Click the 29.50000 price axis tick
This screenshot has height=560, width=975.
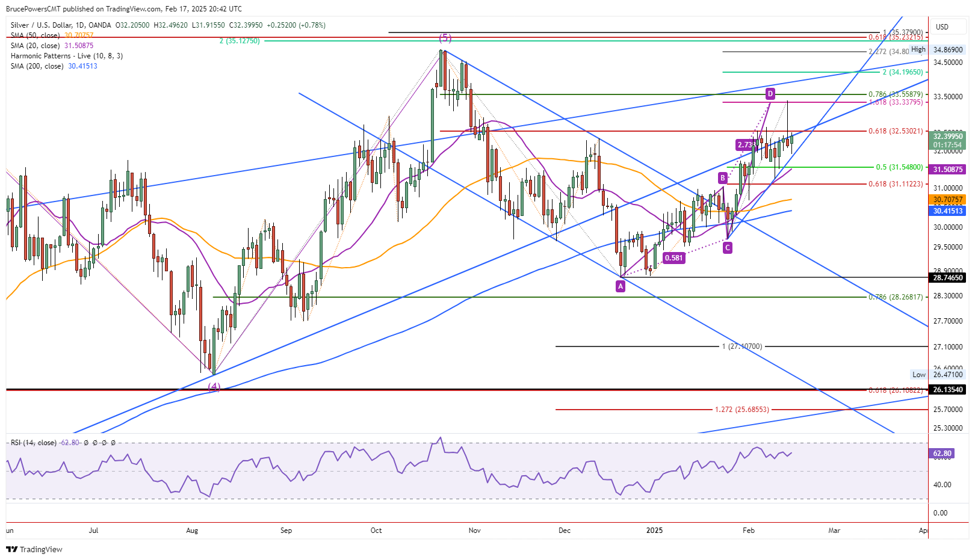[x=948, y=247]
